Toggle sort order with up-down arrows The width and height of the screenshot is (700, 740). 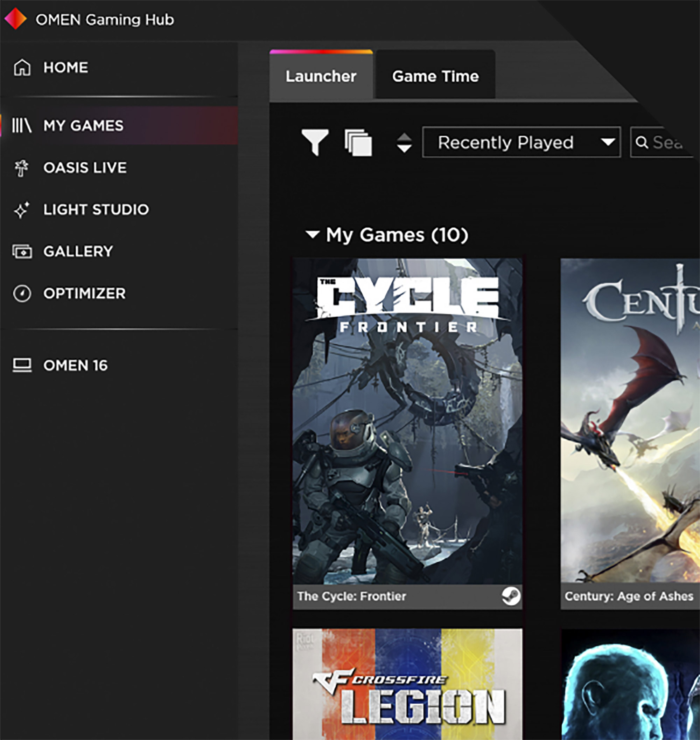(404, 143)
